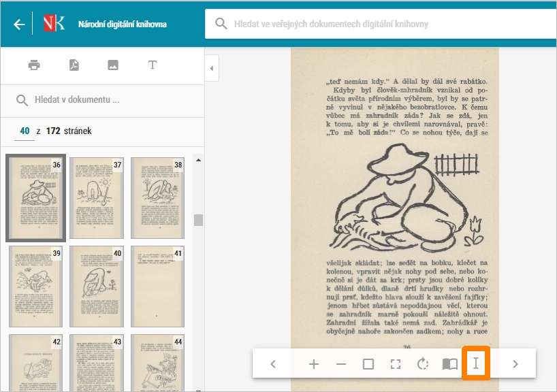Activate the text selection tool

[476, 363]
